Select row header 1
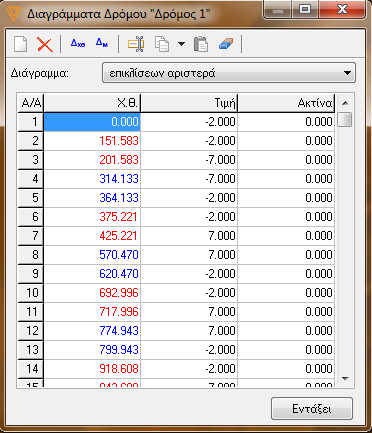Viewport: 372px width, 433px height. tap(31, 122)
